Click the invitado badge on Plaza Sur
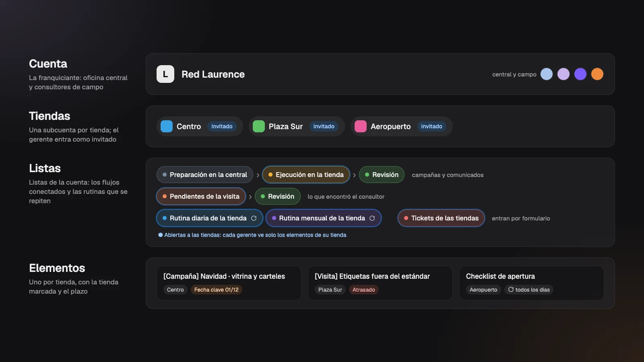This screenshot has width=644, height=362. (x=324, y=126)
